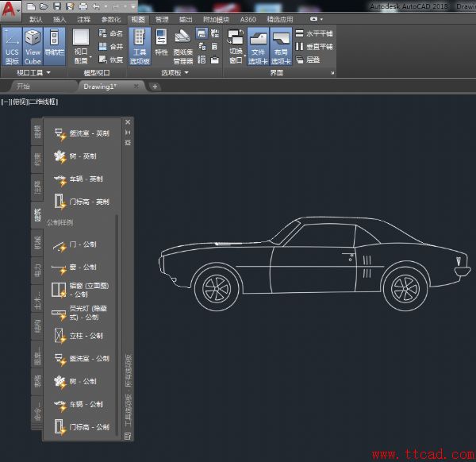Toggle the Layout Tabs (布局选项卡) button
This screenshot has height=462, width=476.
pos(281,47)
